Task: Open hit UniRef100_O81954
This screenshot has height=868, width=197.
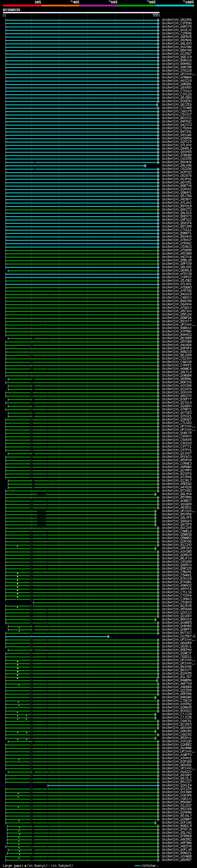Action: (177, 20)
